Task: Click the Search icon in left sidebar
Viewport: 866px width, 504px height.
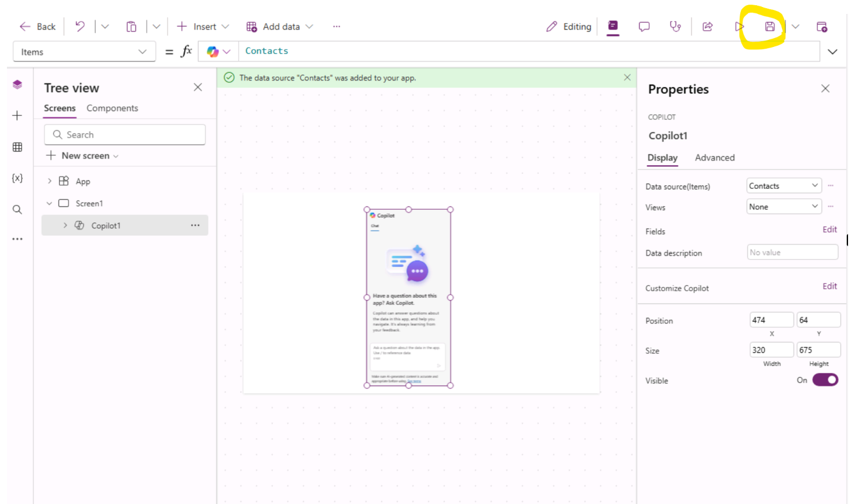Action: point(17,210)
